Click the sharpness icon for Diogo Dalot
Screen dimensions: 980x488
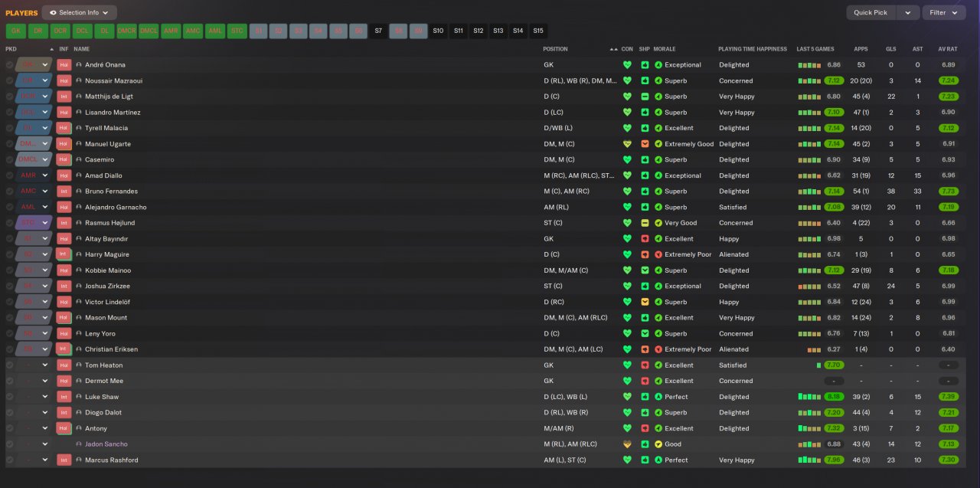coord(645,413)
